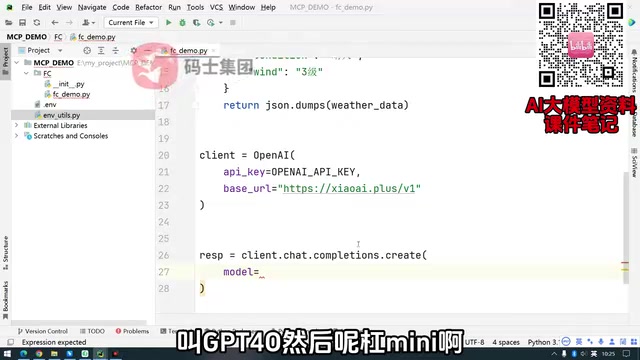Screen dimensions: 640x360
Task: Click the Profile run icon
Action: coord(211,22)
